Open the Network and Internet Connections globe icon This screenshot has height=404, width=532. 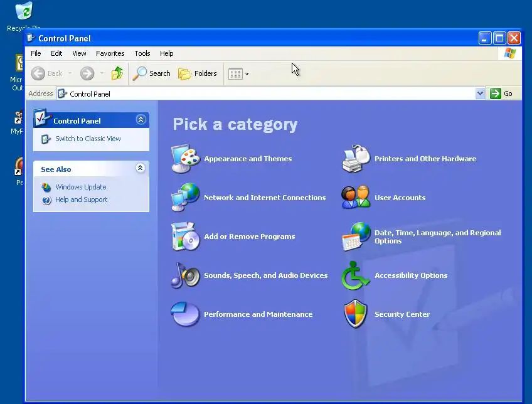tap(185, 198)
